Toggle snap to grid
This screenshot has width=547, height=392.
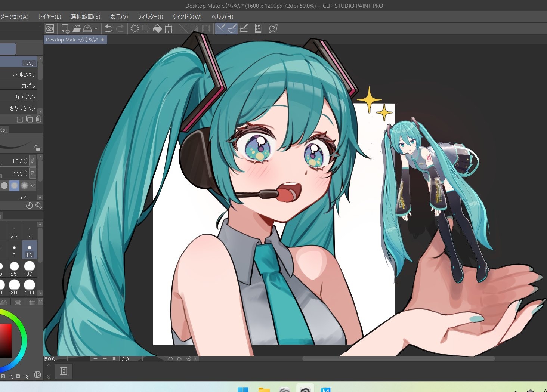click(244, 28)
